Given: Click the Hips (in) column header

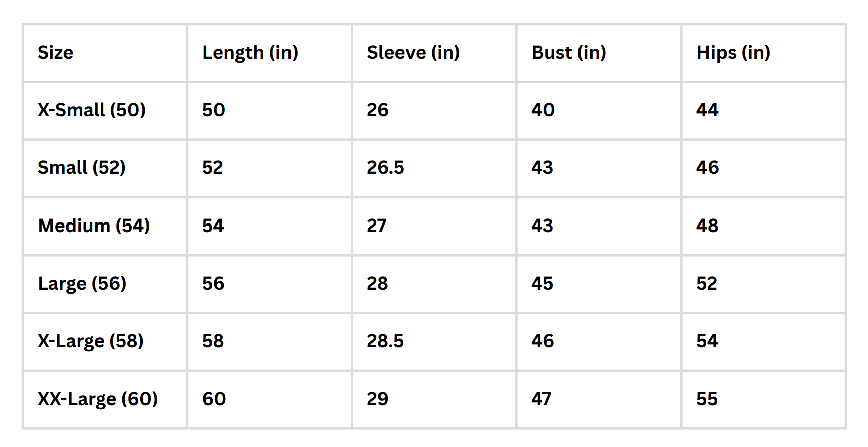Looking at the screenshot, I should click(733, 53).
